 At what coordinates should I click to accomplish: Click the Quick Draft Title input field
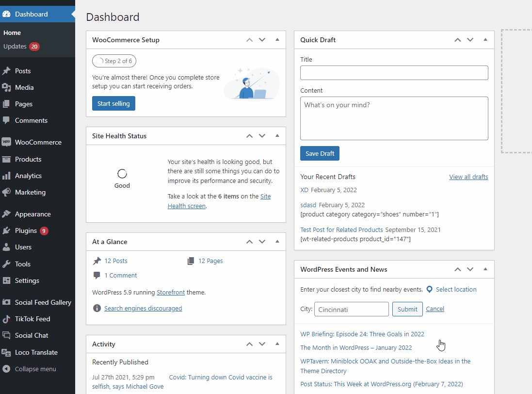394,73
